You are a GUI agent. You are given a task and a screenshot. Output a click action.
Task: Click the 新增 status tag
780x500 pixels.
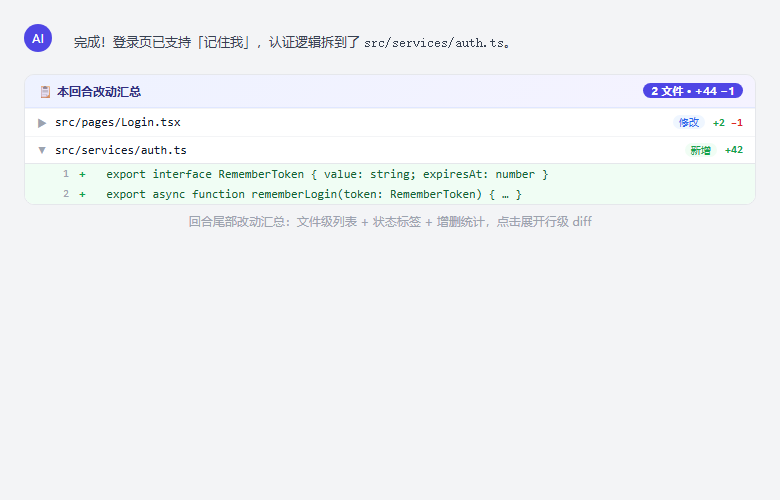click(700, 150)
